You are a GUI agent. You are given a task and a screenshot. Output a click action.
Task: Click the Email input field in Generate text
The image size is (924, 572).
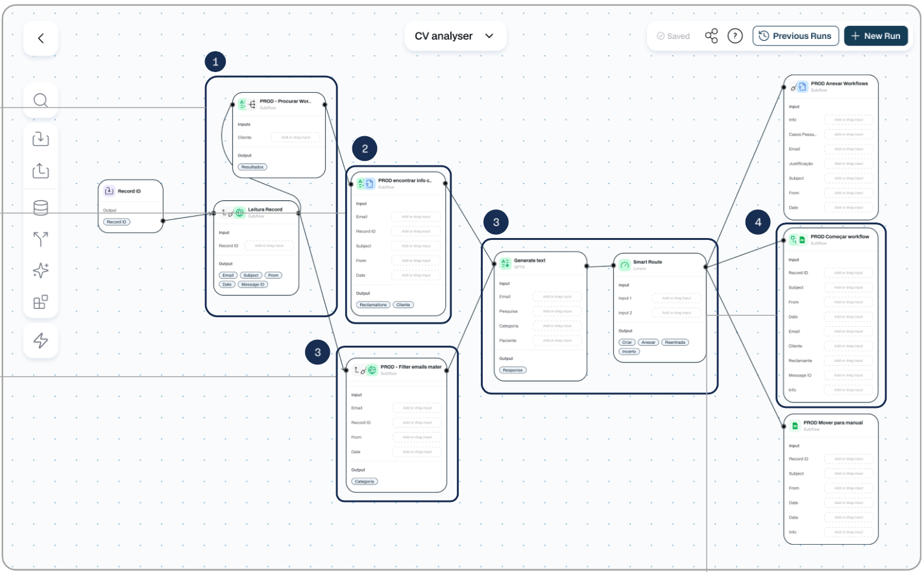(557, 297)
